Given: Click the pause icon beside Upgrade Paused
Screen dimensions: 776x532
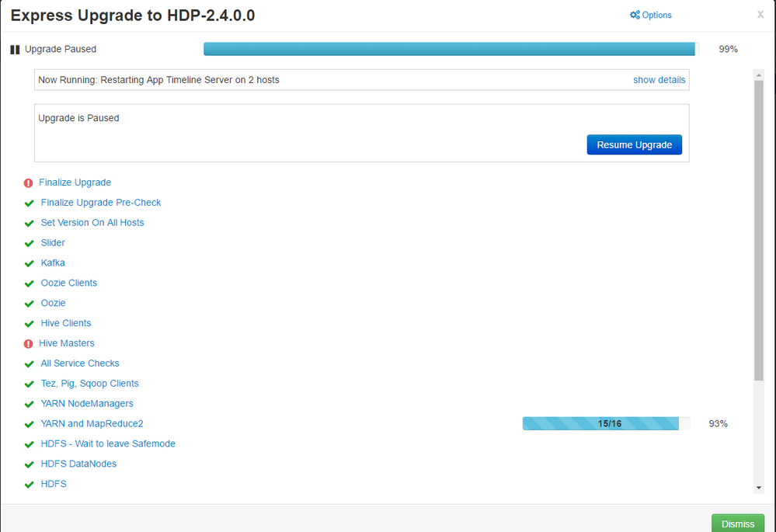Looking at the screenshot, I should tap(15, 50).
